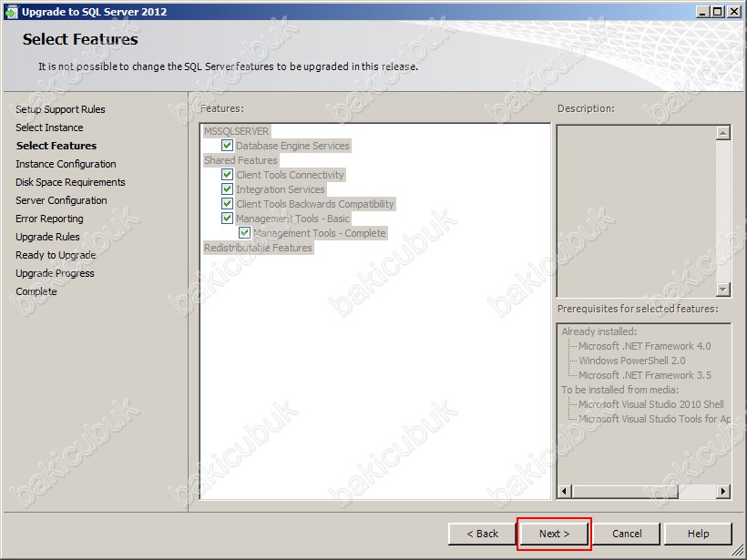This screenshot has width=747, height=560.
Task: Close the Upgrade to SQL Server 2012 window
Action: pos(734,12)
